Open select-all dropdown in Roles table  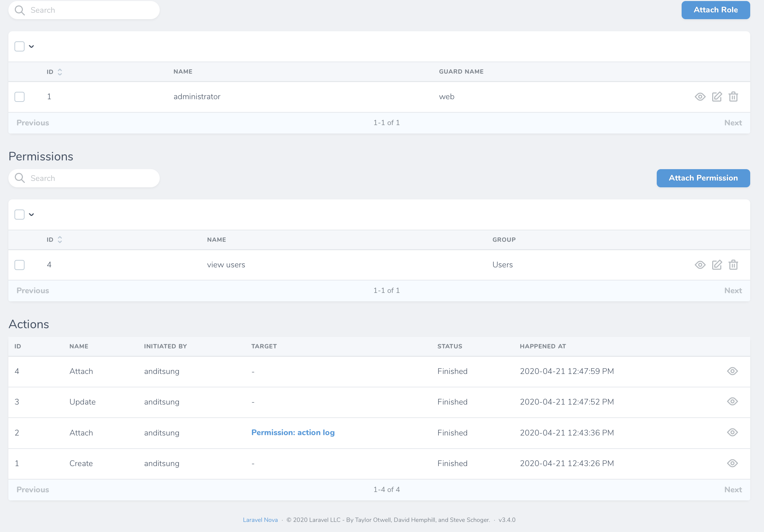pos(32,46)
